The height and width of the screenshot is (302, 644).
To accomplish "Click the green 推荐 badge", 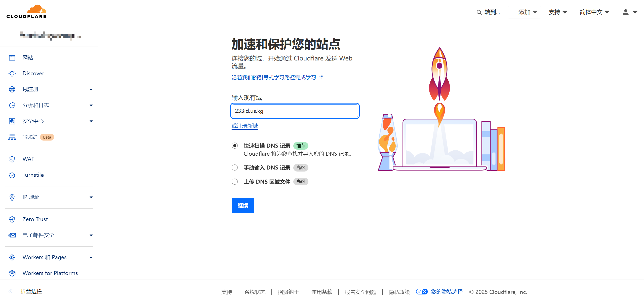I will coord(301,146).
